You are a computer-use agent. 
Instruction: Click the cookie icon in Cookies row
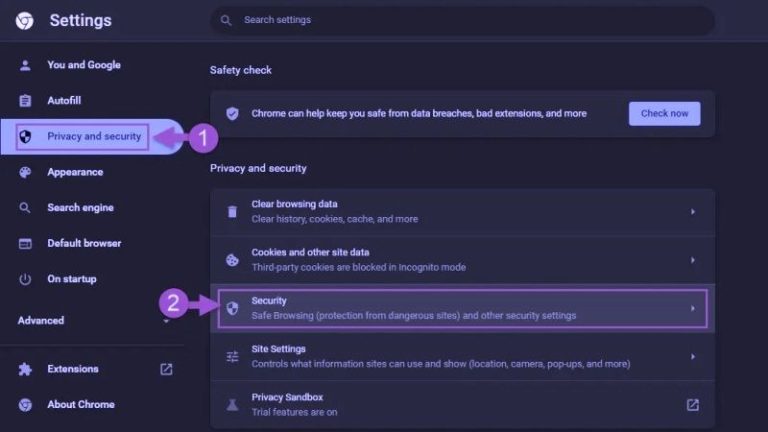232,260
